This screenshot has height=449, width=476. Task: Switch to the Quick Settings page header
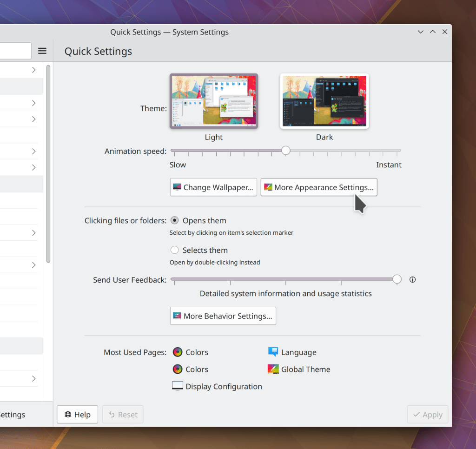tap(98, 51)
